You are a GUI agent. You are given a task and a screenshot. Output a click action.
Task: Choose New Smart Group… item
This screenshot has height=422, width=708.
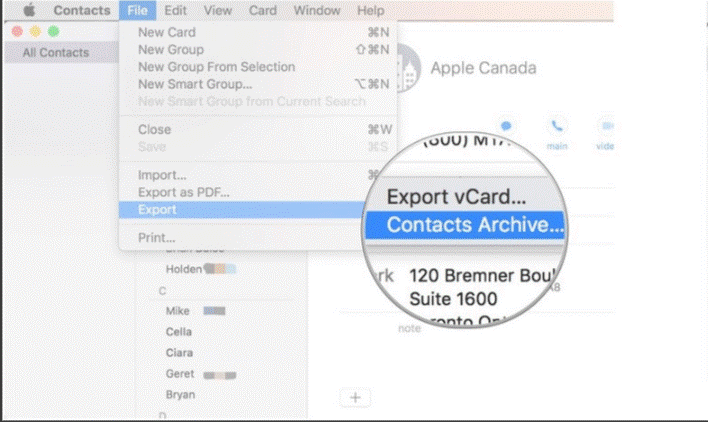point(258,84)
